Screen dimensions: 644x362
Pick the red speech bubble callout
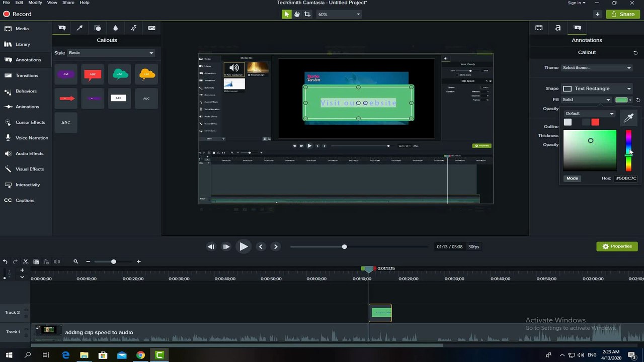[93, 74]
